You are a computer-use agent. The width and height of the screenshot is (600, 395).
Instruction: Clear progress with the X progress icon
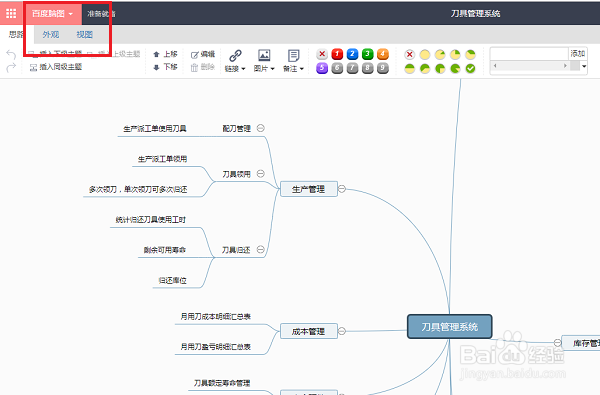point(409,54)
